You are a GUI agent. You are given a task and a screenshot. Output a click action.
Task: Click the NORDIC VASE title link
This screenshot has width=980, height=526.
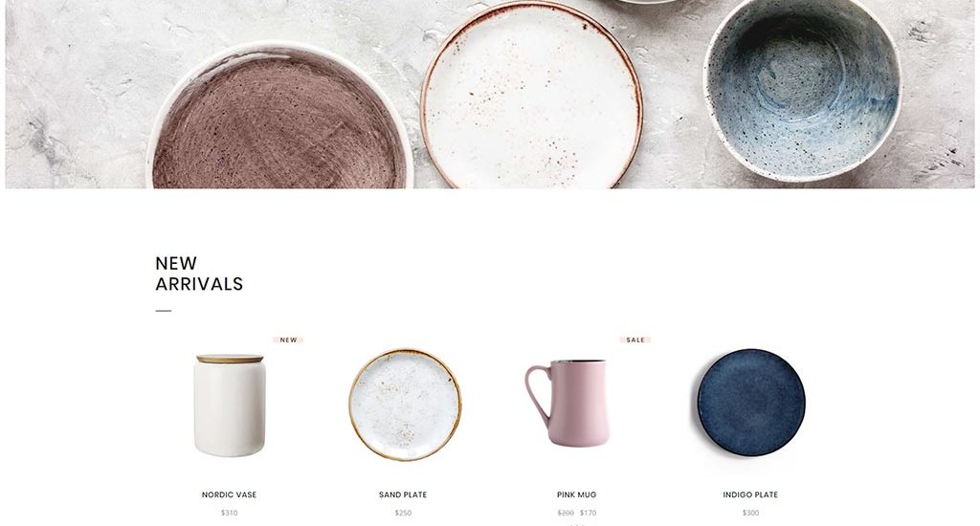coord(229,494)
